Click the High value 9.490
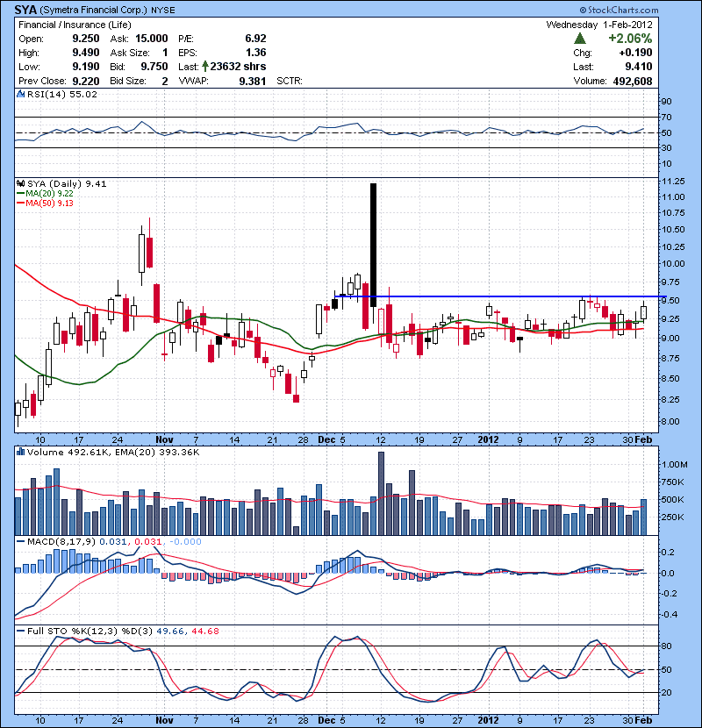 point(86,53)
